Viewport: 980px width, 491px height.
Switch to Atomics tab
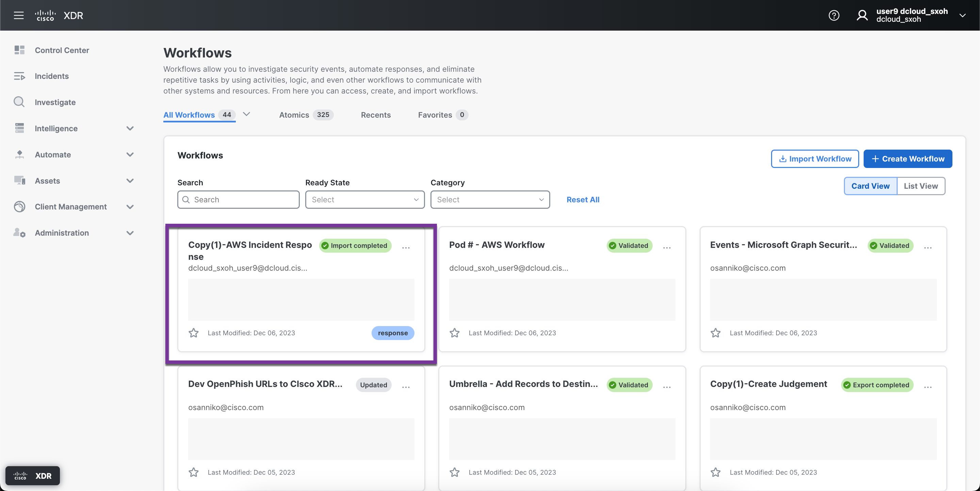tap(306, 115)
